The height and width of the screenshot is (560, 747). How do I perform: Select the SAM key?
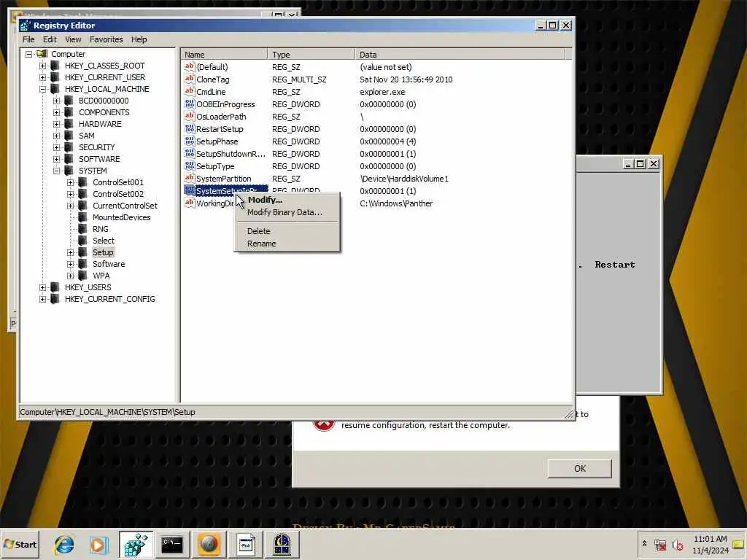coord(86,136)
